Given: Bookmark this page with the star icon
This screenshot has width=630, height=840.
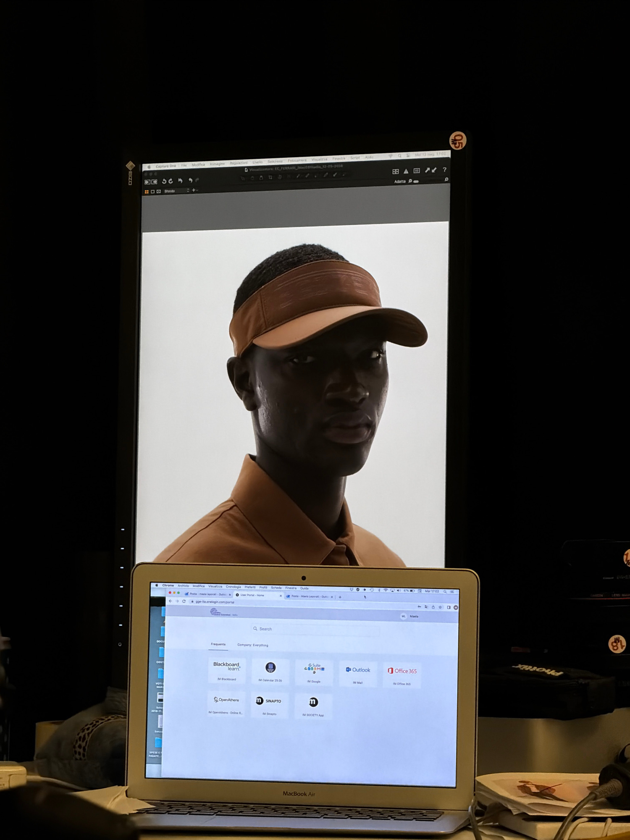Looking at the screenshot, I should tap(440, 607).
